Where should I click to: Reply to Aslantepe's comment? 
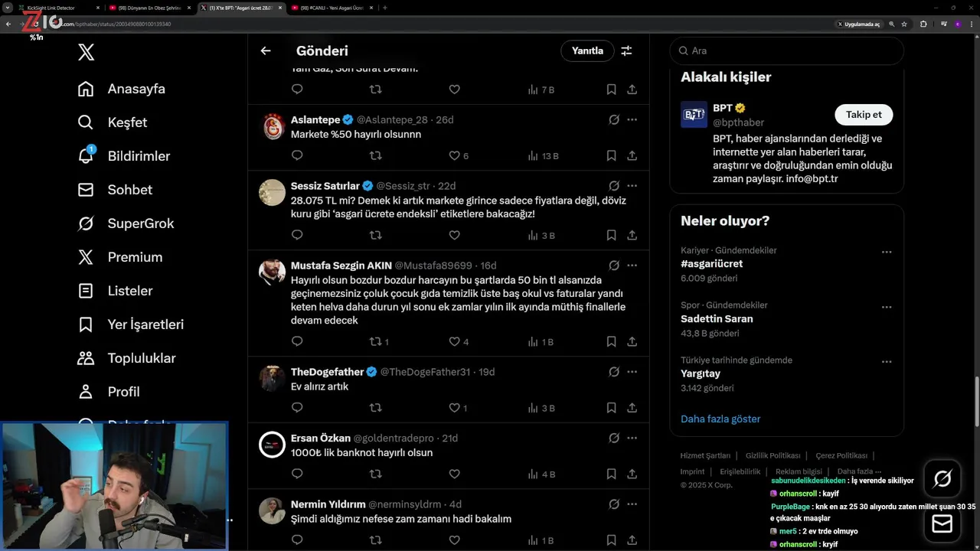(297, 155)
